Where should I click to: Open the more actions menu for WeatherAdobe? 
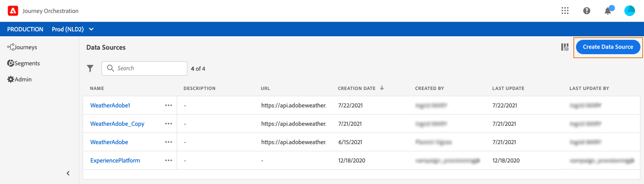tap(169, 142)
